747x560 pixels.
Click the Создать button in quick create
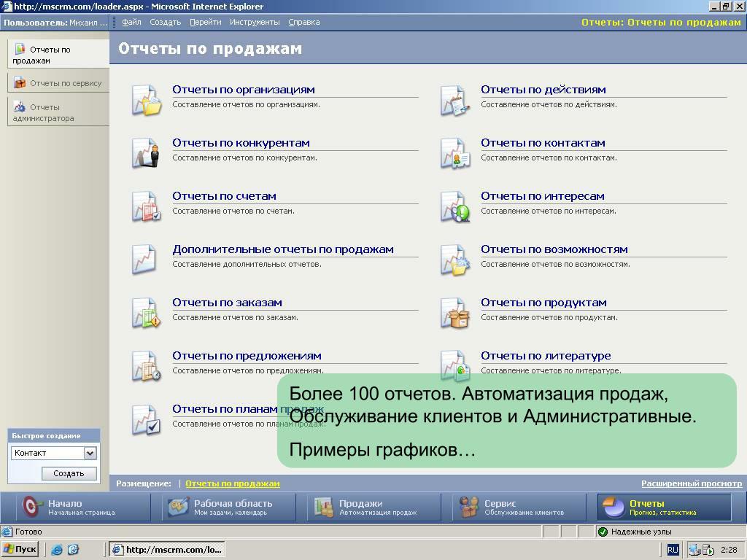(69, 473)
